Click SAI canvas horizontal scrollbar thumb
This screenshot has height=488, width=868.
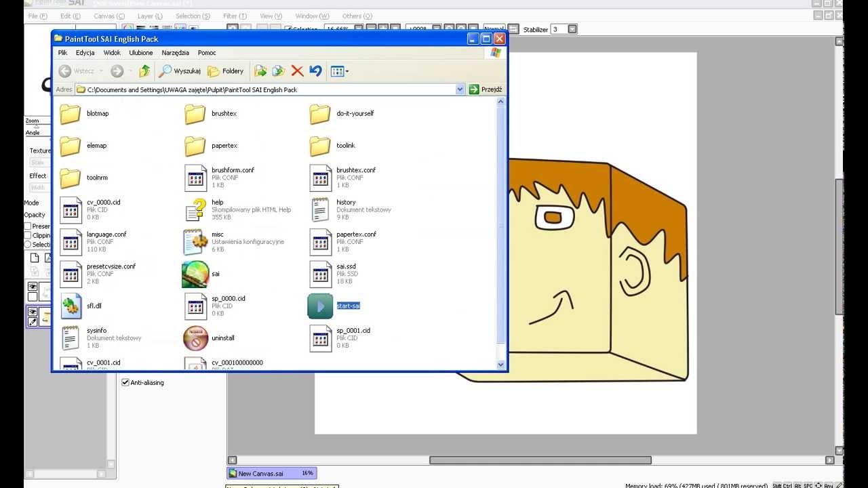540,460
